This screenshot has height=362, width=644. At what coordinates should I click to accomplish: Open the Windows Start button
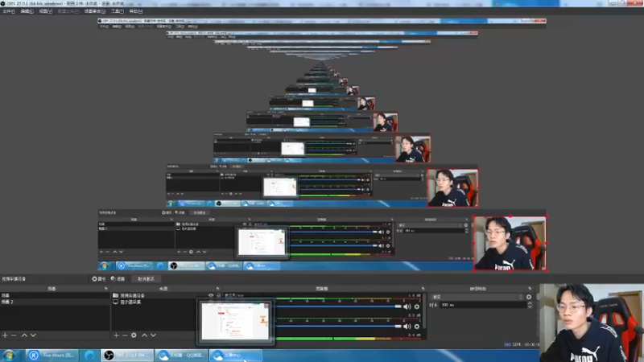point(9,355)
